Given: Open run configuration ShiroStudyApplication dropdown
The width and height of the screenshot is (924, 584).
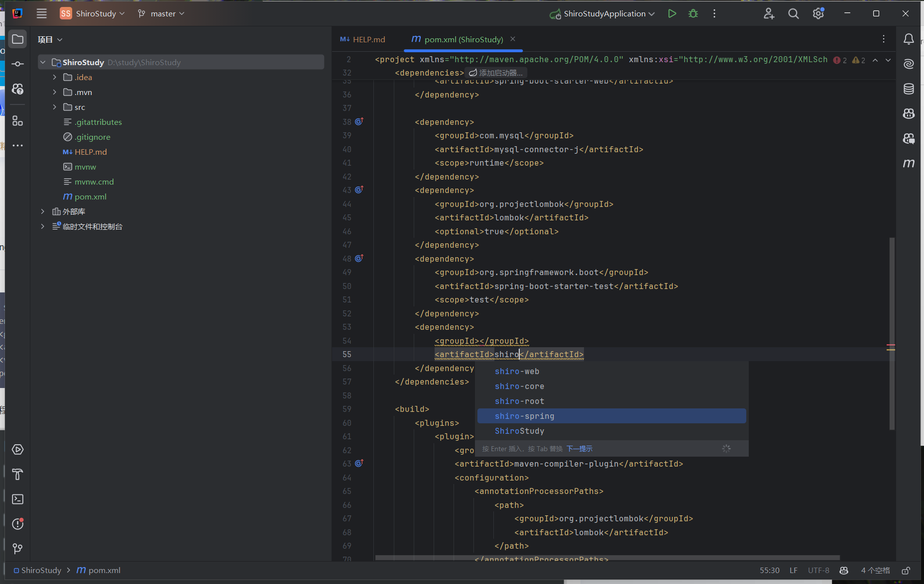Looking at the screenshot, I should (x=602, y=13).
